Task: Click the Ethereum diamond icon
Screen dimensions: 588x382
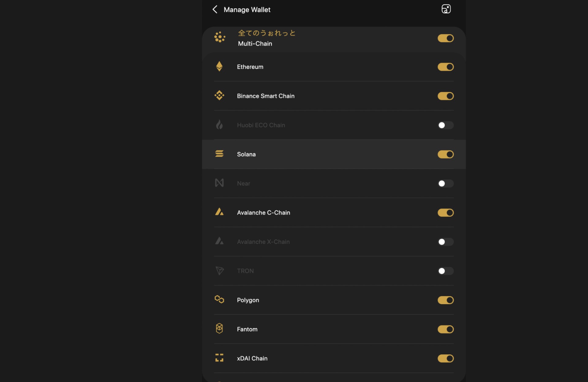Action: 219,66
